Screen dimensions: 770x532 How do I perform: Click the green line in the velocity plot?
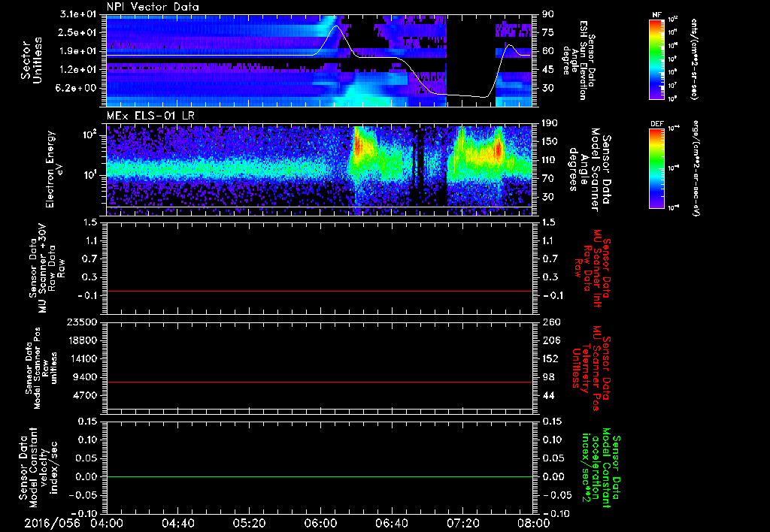320,476
